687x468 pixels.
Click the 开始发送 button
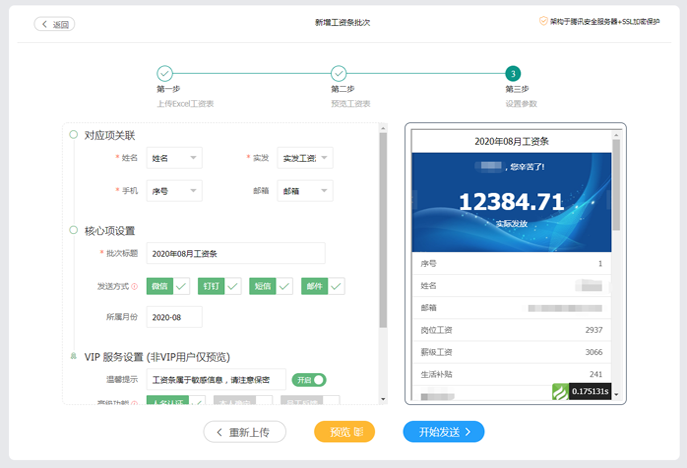coord(443,431)
